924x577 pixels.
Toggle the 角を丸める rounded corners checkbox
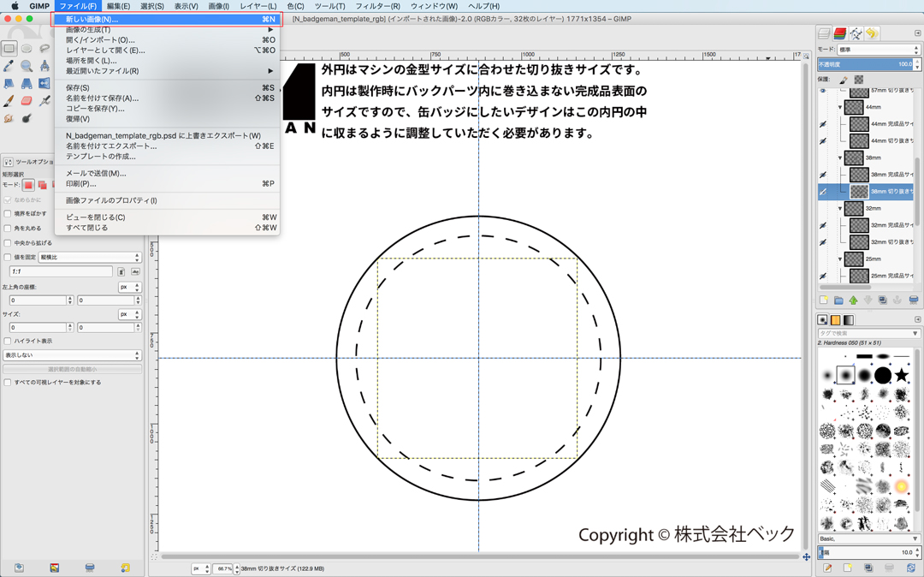8,229
